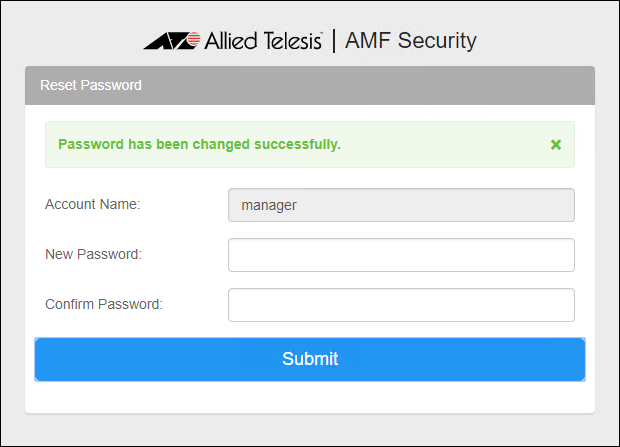Click the "Password has been changed successfully" message

199,144
